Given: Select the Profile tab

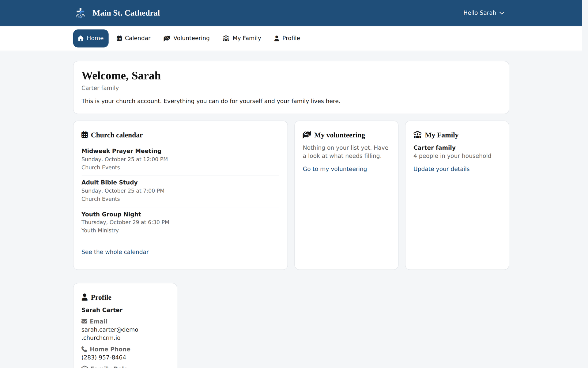Looking at the screenshot, I should point(287,38).
